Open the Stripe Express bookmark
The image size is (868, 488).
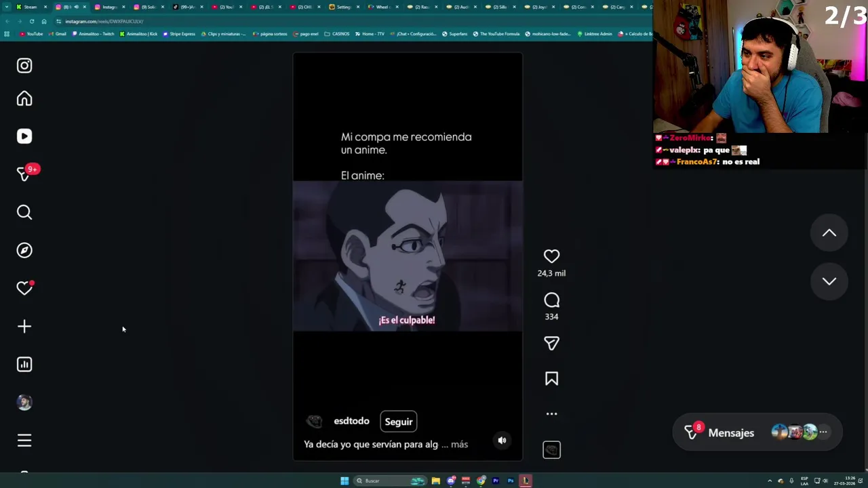click(x=179, y=34)
